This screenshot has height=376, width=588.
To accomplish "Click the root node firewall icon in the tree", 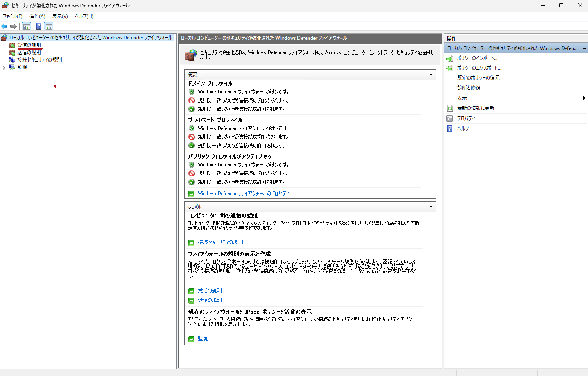I will (4, 38).
